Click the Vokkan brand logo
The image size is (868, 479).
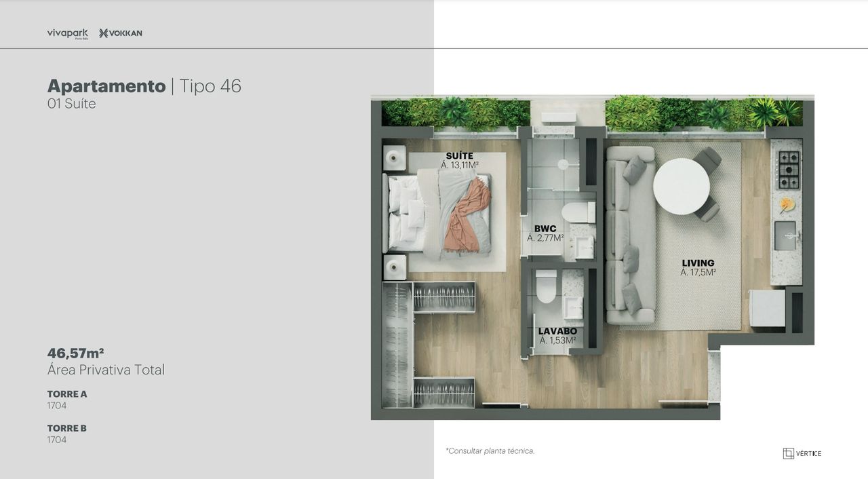coord(121,33)
